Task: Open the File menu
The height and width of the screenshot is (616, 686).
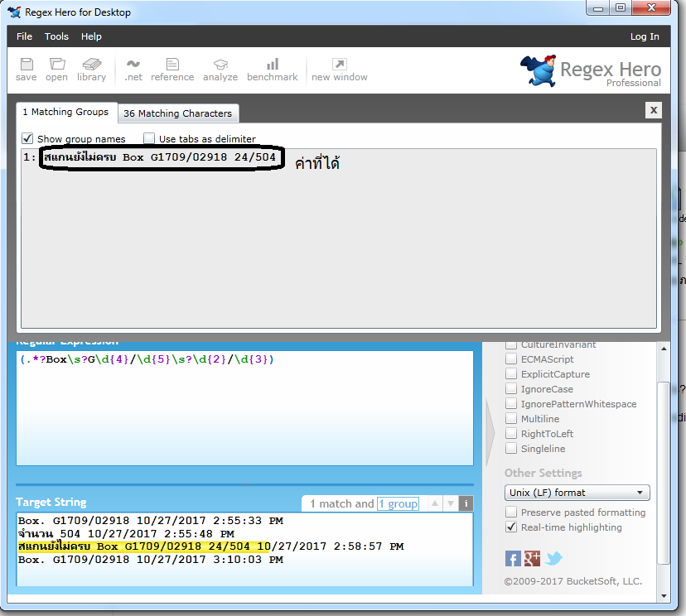Action: (x=25, y=36)
